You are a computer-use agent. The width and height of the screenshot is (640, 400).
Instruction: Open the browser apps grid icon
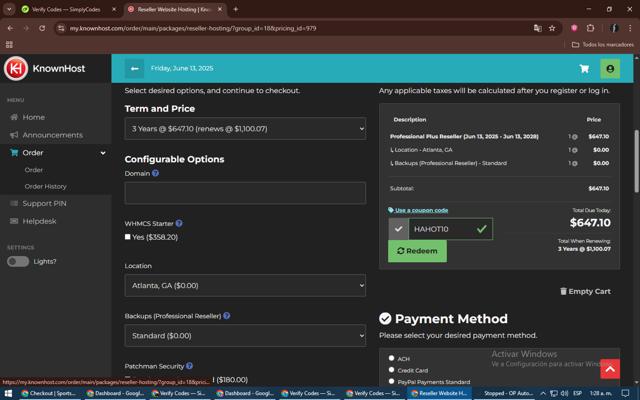point(9,44)
